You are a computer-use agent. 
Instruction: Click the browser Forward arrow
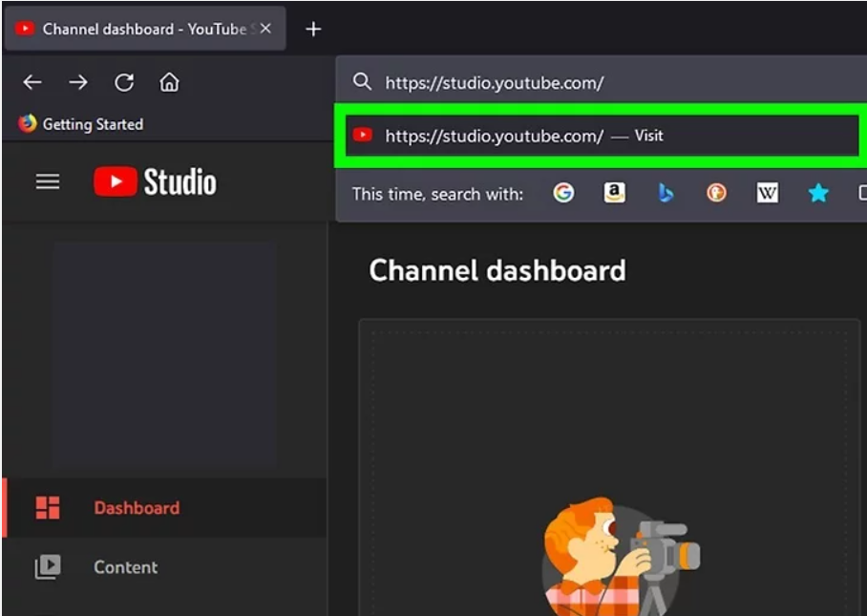tap(78, 82)
